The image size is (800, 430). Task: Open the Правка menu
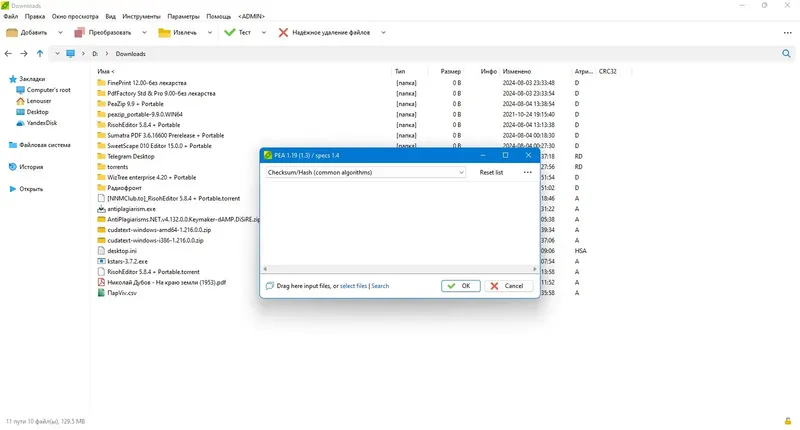[x=35, y=16]
